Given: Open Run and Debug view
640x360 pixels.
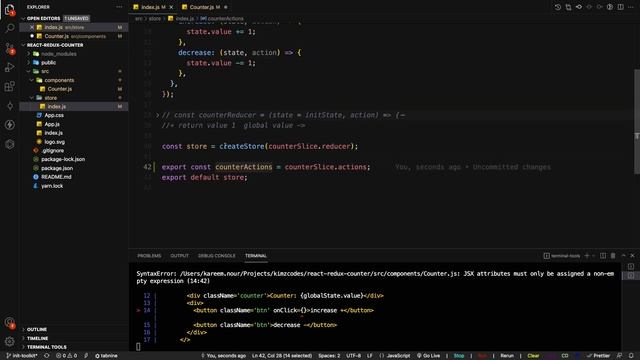Looking at the screenshot, I should pyautogui.click(x=9, y=67).
